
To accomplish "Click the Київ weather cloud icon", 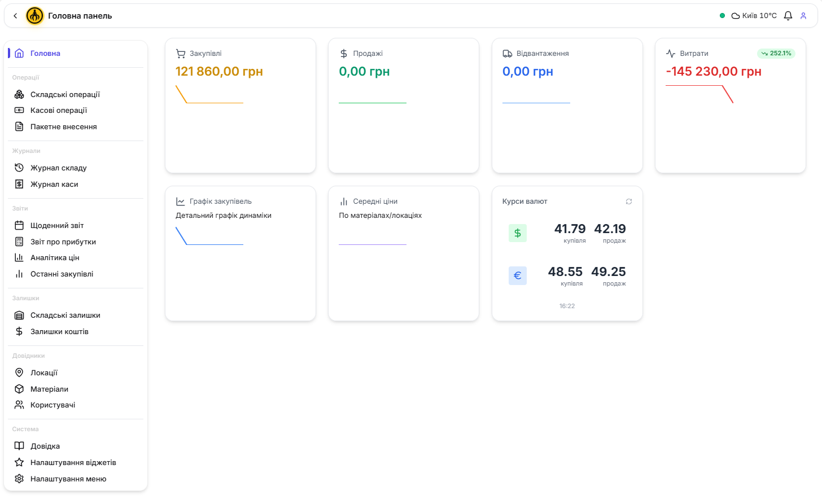I will 736,16.
